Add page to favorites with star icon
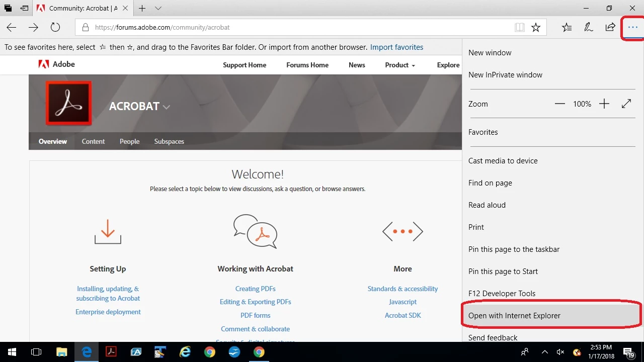This screenshot has width=644, height=362. 536,28
